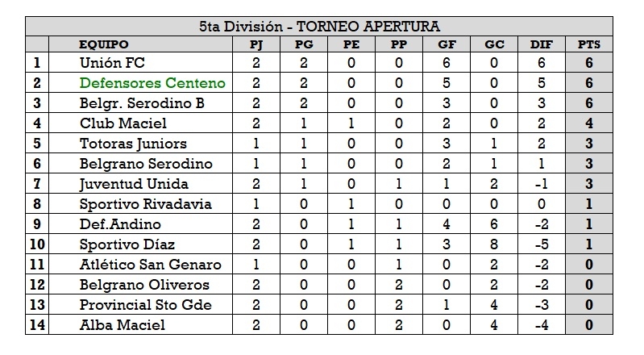
Task: Select Sportivo Díaz goals against value 8
Action: click(x=494, y=244)
